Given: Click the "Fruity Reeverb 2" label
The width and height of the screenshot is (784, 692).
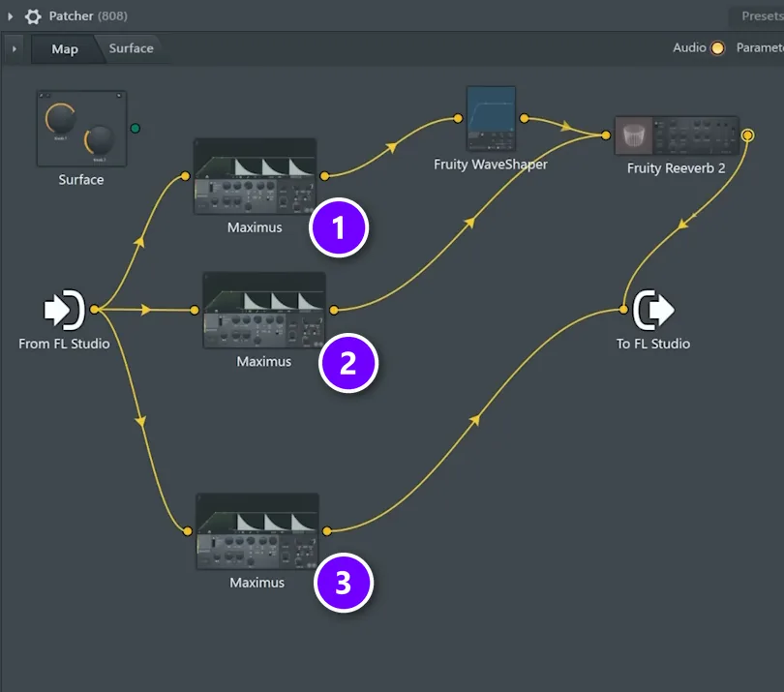Looking at the screenshot, I should [x=676, y=168].
